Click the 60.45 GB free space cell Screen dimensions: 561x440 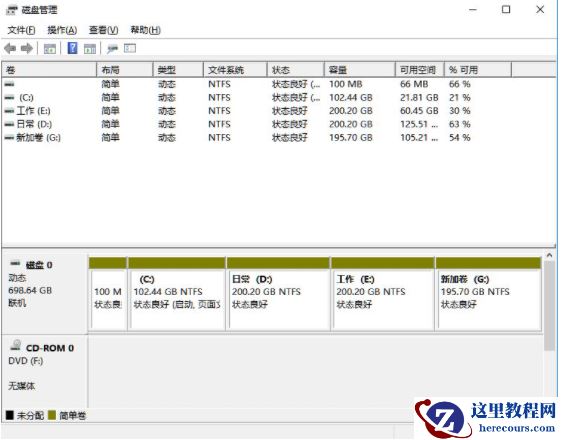click(x=419, y=111)
